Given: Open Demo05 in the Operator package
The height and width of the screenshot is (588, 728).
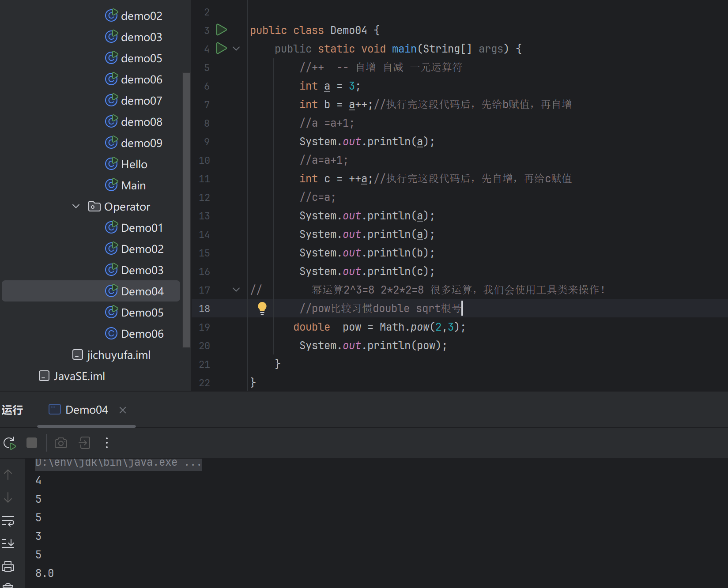Looking at the screenshot, I should click(x=134, y=313).
